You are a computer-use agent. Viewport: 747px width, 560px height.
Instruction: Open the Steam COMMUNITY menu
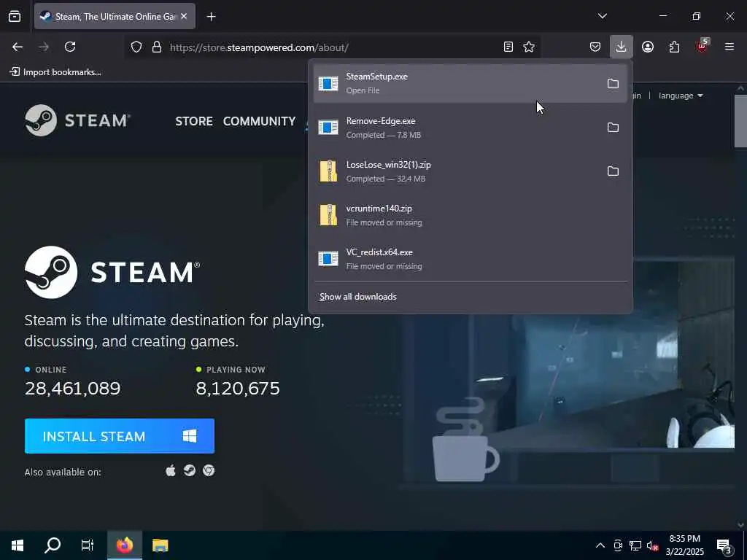(259, 121)
